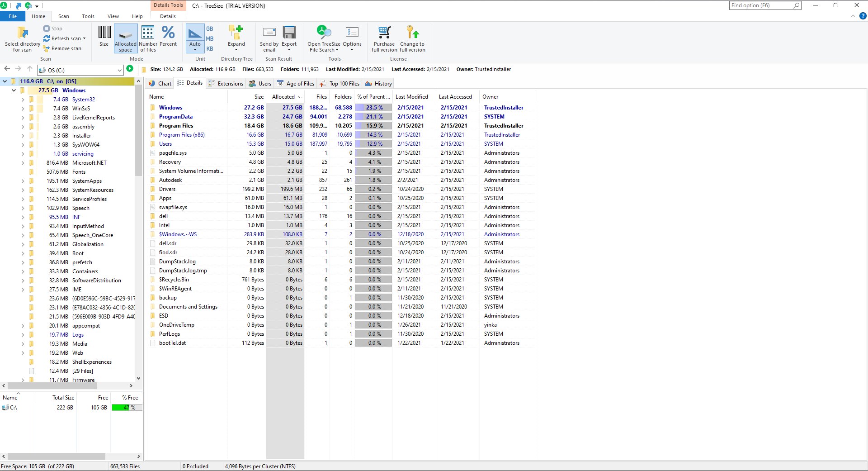Stop the current scan
The image size is (868, 471).
pyautogui.click(x=53, y=29)
